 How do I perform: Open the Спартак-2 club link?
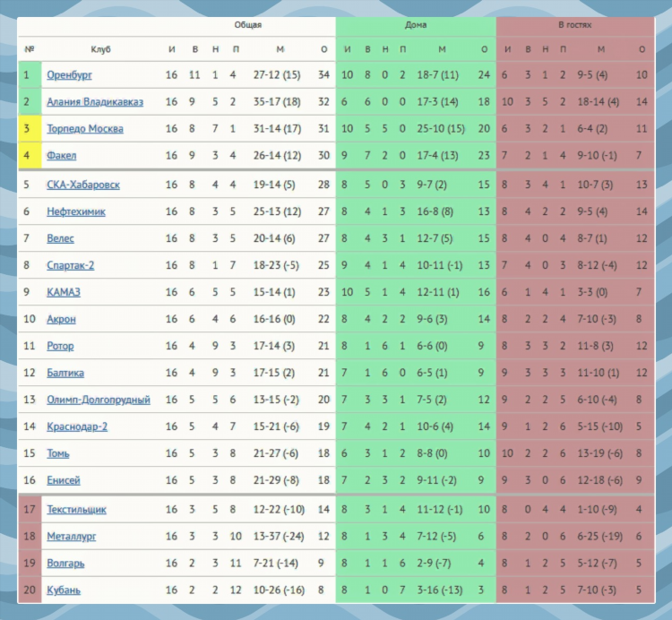click(x=70, y=265)
